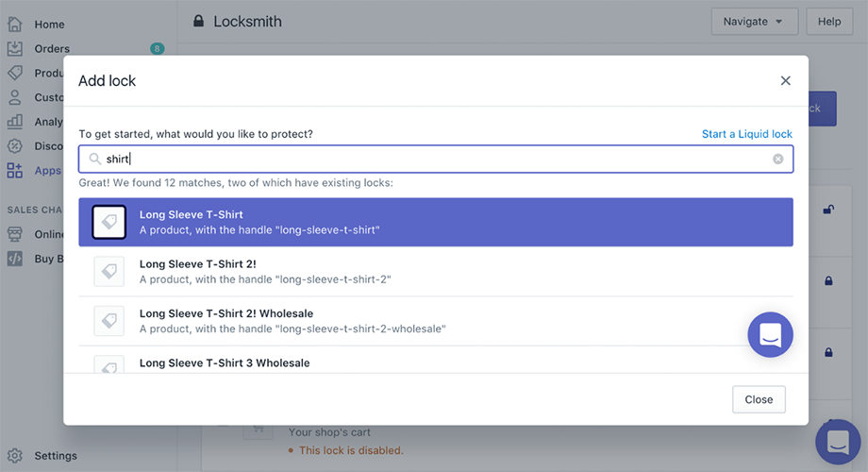The image size is (868, 472).
Task: Click into the shirt search input field
Action: point(436,159)
